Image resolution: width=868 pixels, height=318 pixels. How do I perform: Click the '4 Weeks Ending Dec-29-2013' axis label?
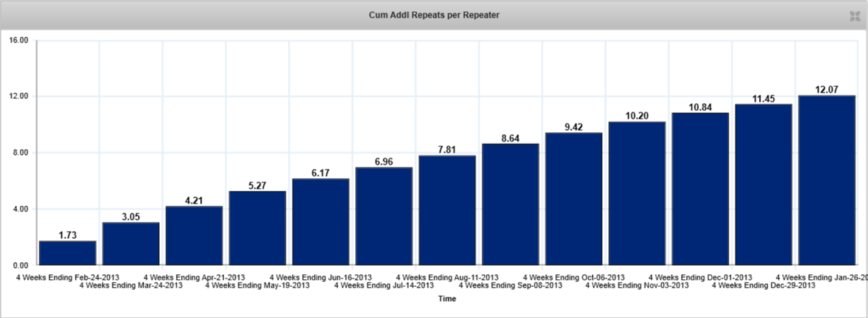pyautogui.click(x=763, y=285)
